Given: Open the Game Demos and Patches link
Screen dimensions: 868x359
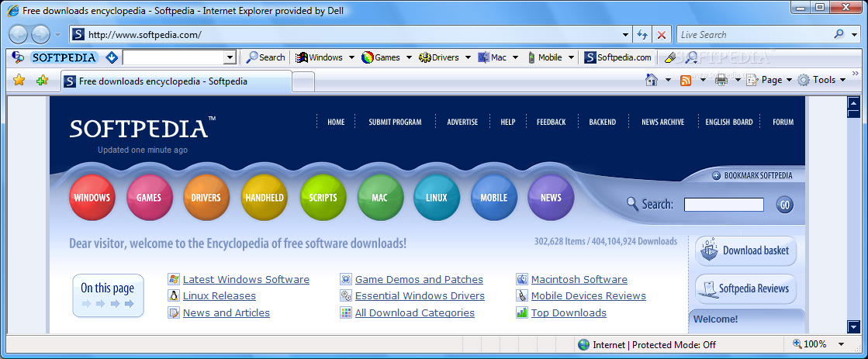Looking at the screenshot, I should 419,279.
